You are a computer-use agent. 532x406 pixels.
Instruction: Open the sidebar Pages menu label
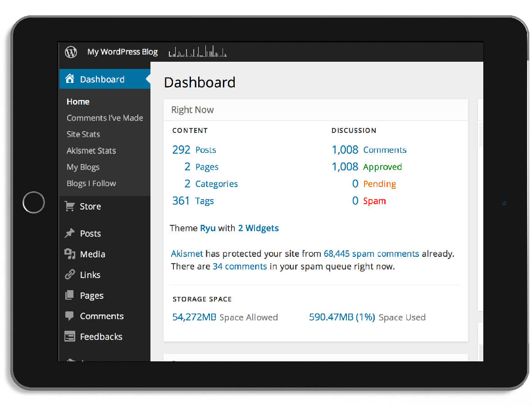91,296
